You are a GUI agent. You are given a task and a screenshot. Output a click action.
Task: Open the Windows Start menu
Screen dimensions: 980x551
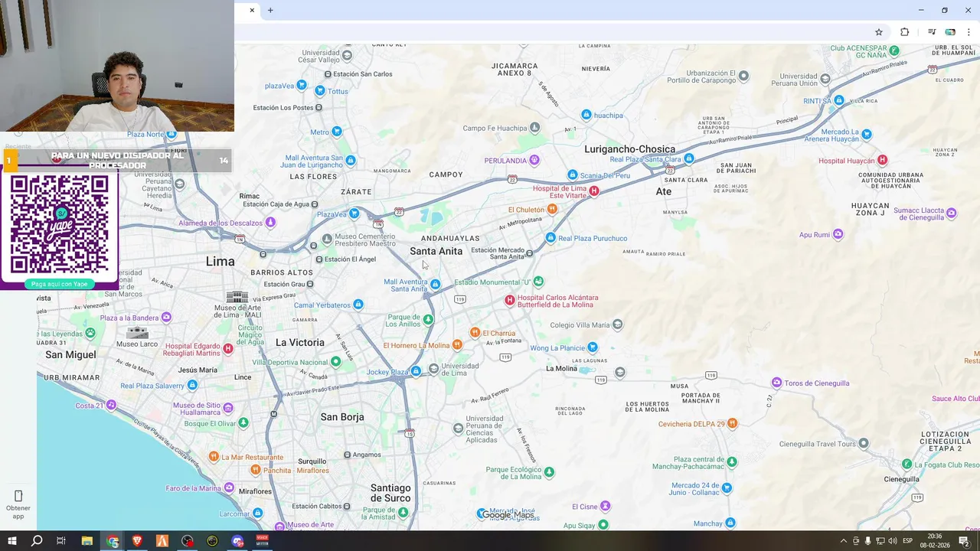click(12, 541)
